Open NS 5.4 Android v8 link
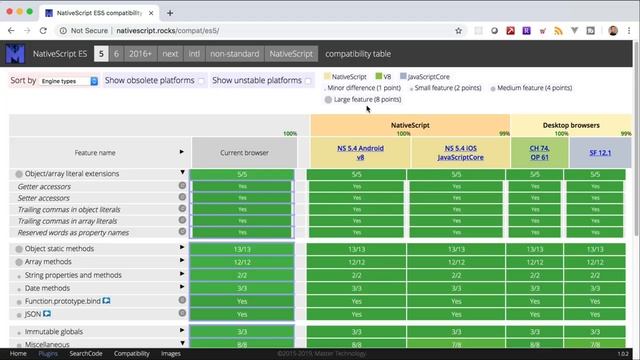The width and height of the screenshot is (640, 360). 360,153
